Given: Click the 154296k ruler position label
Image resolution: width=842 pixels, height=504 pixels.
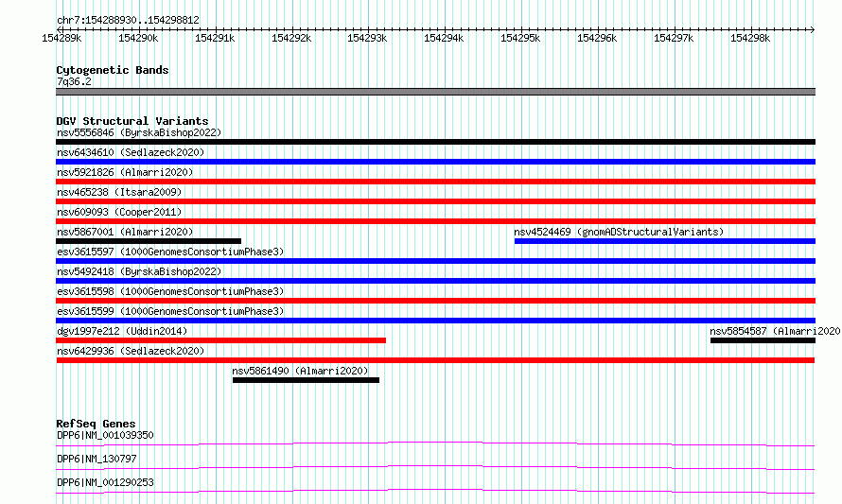Looking at the screenshot, I should [x=597, y=38].
